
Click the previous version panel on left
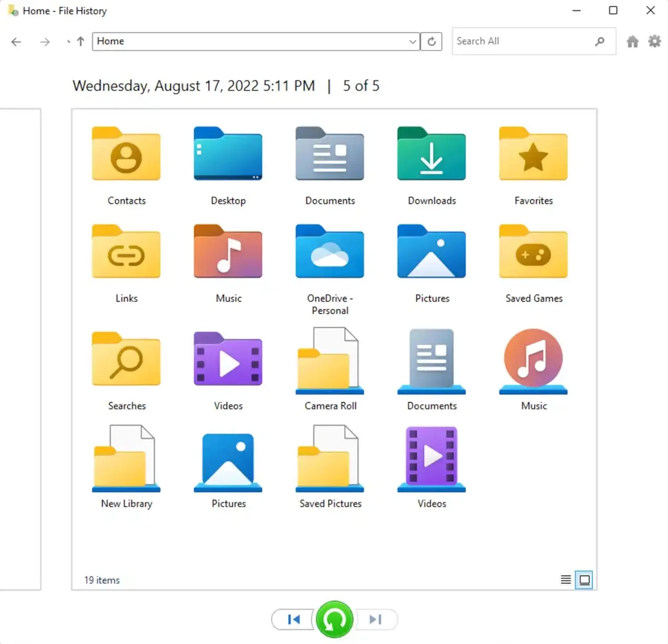[x=20, y=349]
